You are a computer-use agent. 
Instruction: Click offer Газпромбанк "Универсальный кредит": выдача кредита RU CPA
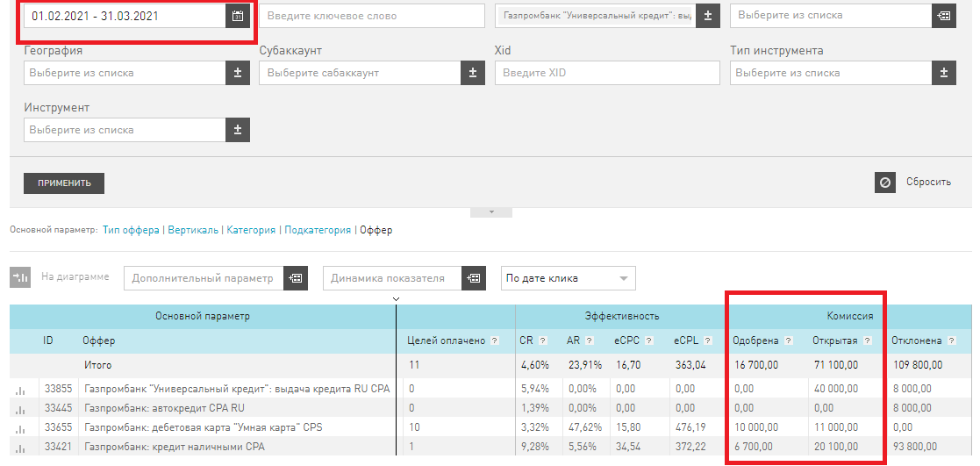point(237,389)
